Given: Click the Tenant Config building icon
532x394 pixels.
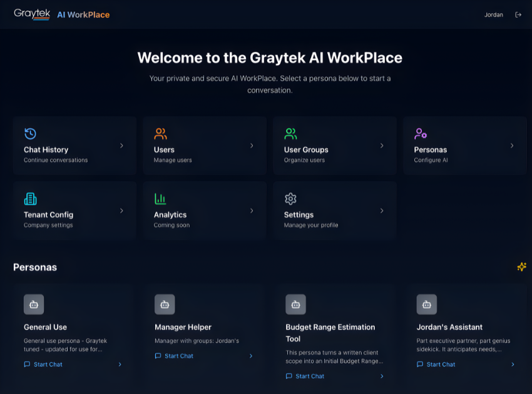Looking at the screenshot, I should (30, 198).
